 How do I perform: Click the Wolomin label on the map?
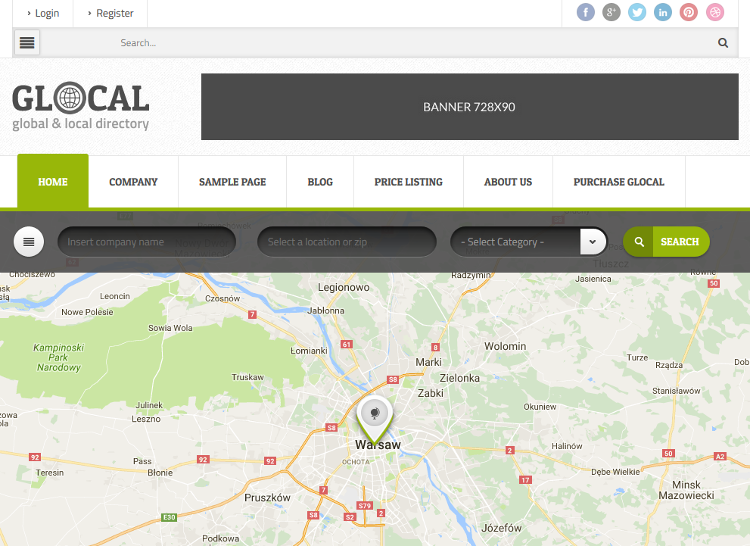tap(505, 346)
